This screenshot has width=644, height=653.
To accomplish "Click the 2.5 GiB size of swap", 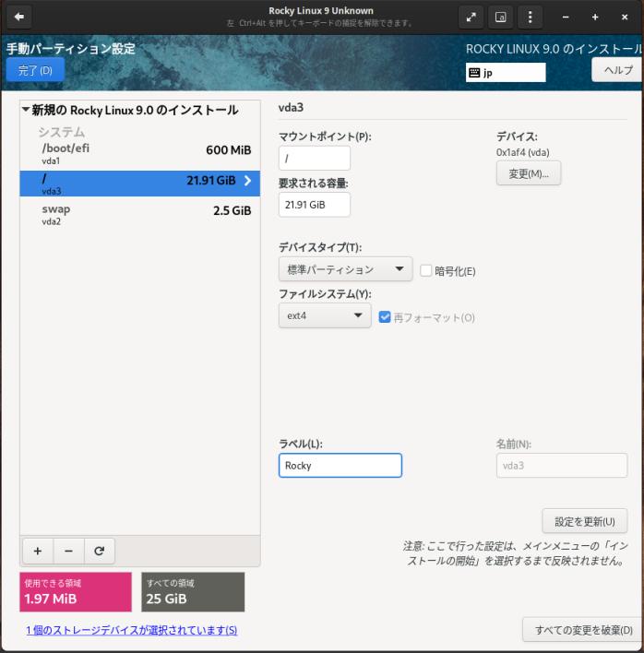I will point(232,210).
